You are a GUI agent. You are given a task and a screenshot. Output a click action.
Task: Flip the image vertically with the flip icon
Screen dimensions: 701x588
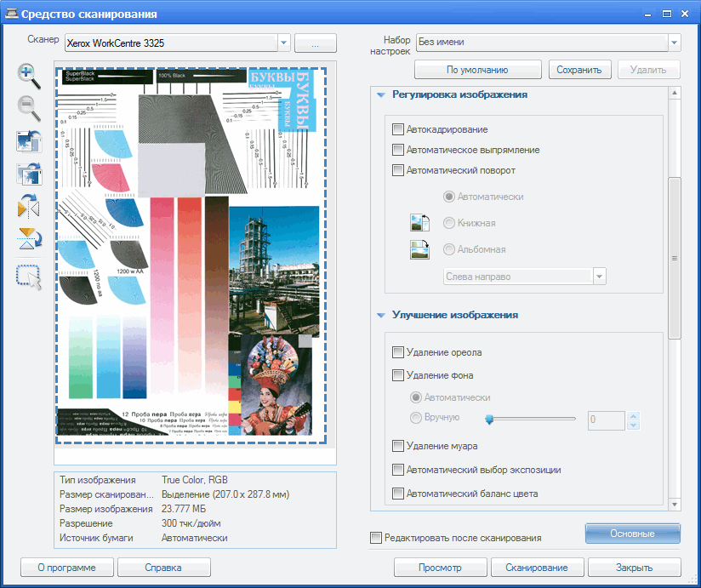29,239
